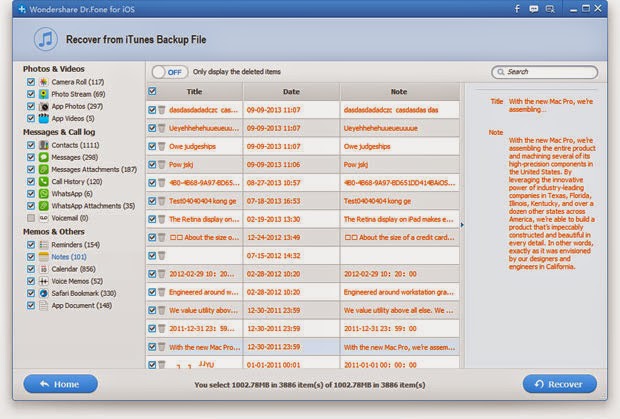Sort notes by the Title column header
Viewport: 620px width, 419px height.
pos(194,92)
